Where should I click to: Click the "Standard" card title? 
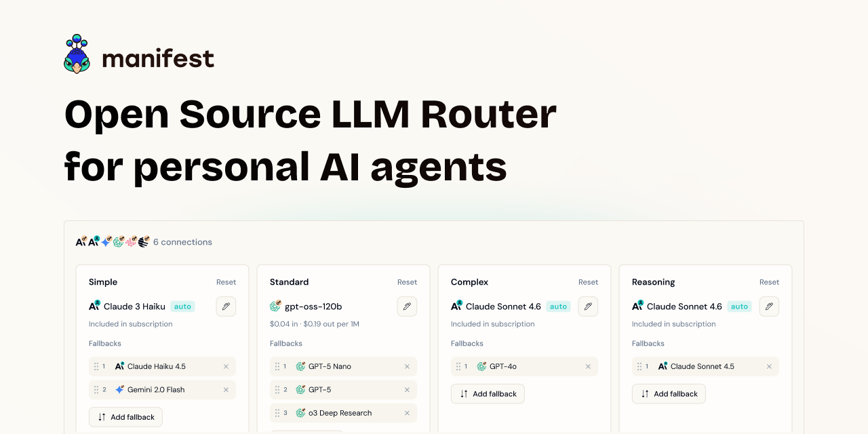coord(289,282)
